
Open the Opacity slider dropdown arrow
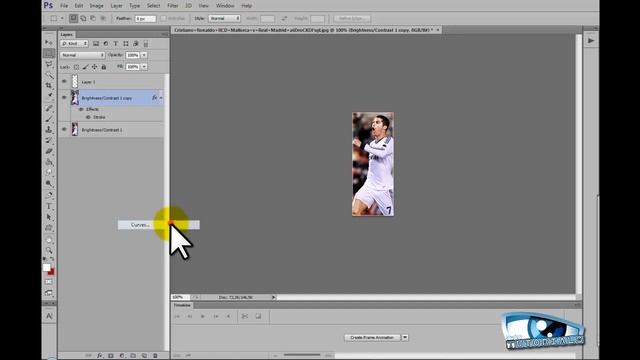tap(144, 55)
